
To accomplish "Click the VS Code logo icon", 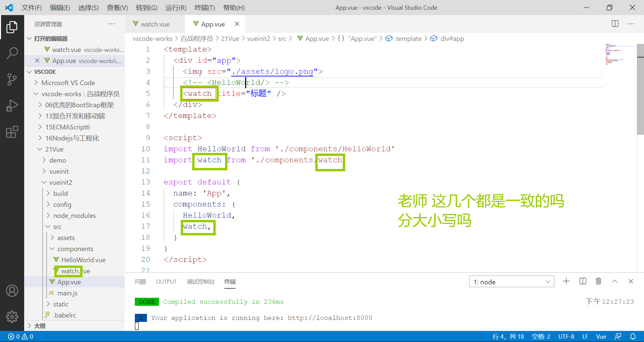I will (9, 7).
